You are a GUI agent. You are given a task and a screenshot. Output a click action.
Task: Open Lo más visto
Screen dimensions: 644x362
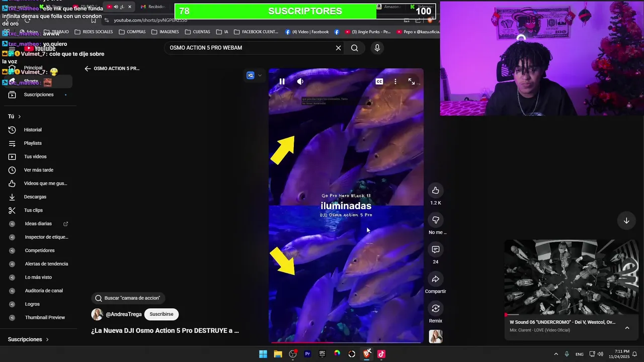click(38, 277)
